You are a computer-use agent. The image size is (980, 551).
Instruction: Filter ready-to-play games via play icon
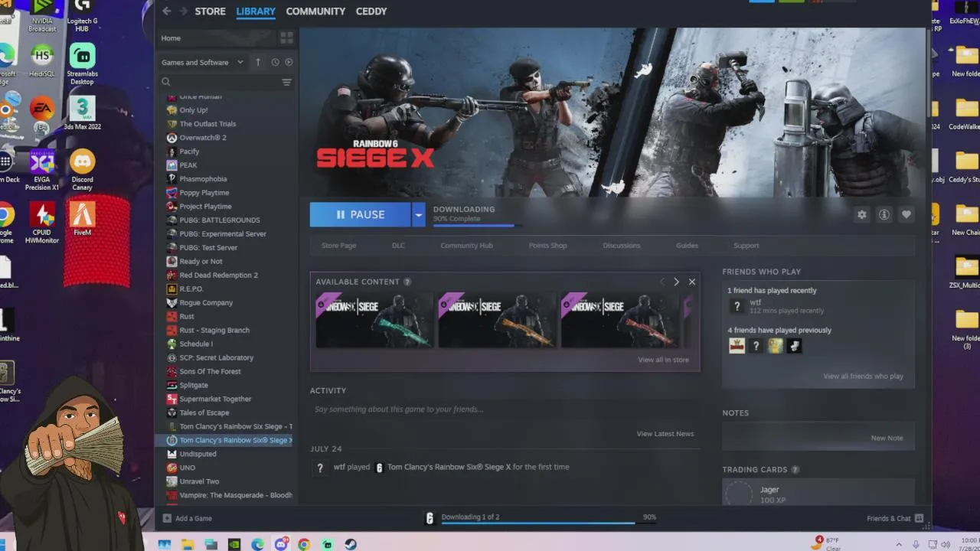(289, 62)
